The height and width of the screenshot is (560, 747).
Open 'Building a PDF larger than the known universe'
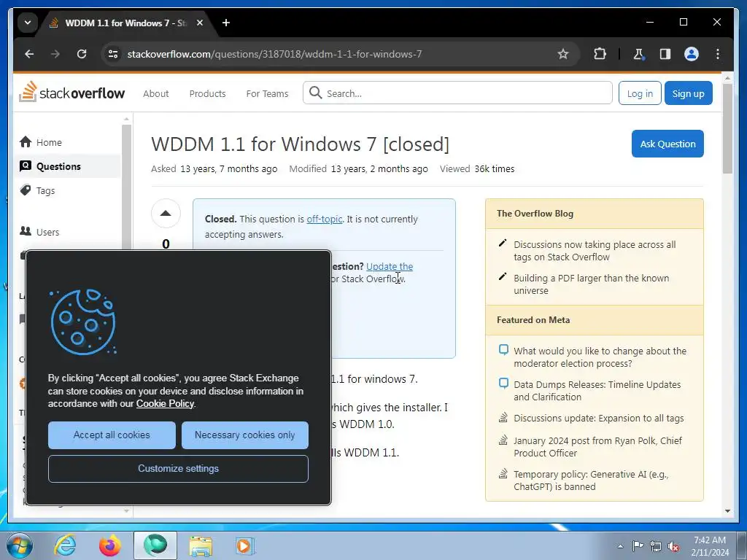(x=591, y=284)
